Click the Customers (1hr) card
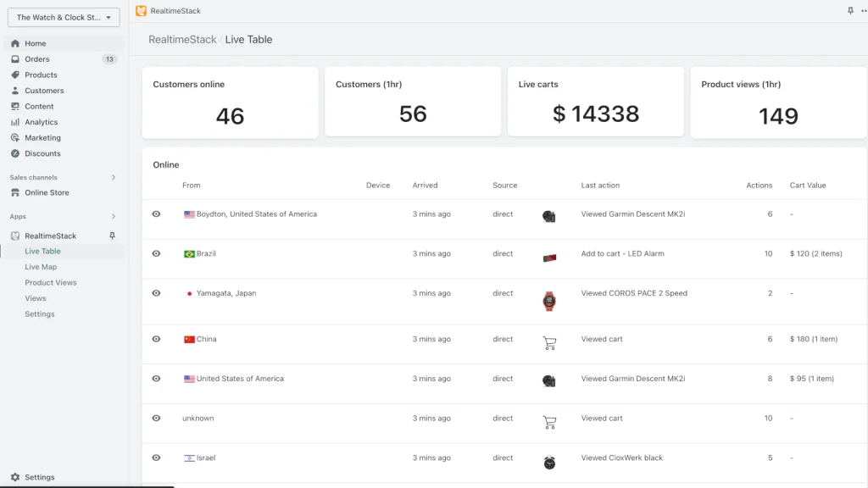The image size is (868, 488). 413,102
